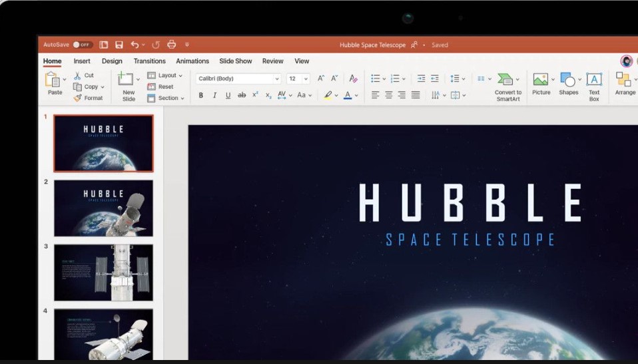Click the New Slide icon
This screenshot has width=638, height=364.
(125, 79)
